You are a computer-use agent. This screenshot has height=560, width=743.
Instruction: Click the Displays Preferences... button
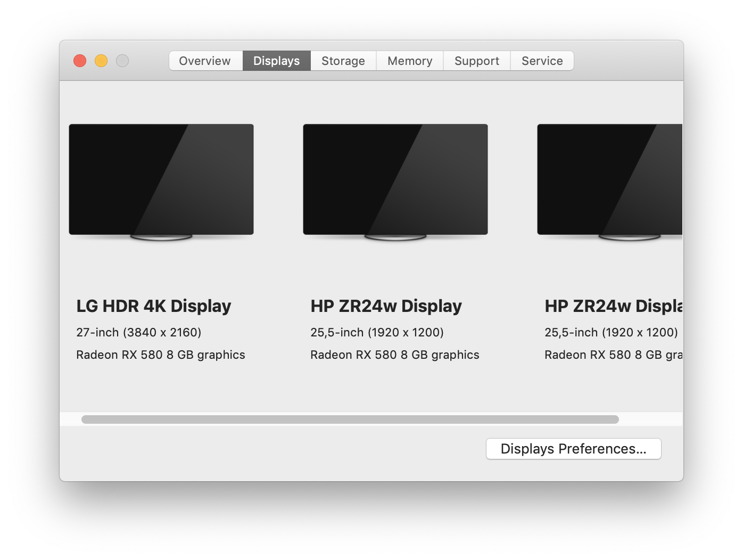tap(574, 449)
